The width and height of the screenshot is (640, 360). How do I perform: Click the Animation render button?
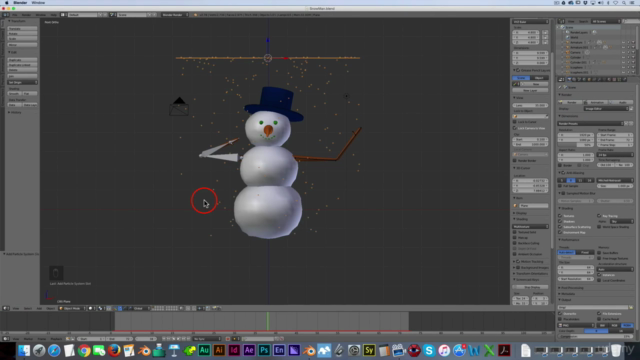click(596, 102)
